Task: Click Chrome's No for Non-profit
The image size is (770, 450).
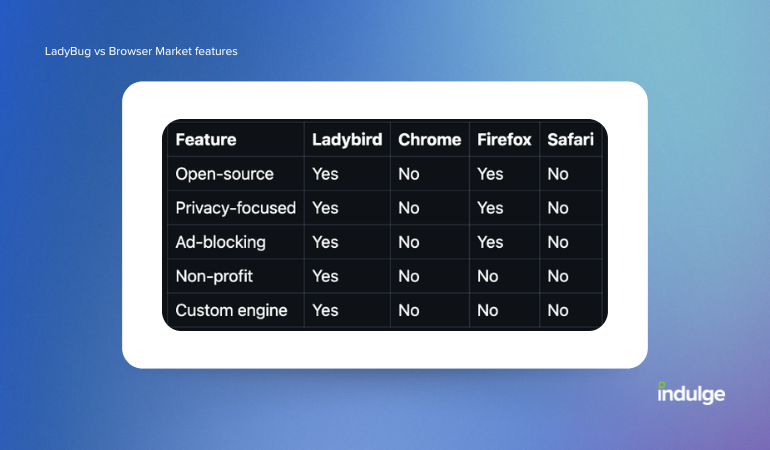Action: (409, 276)
